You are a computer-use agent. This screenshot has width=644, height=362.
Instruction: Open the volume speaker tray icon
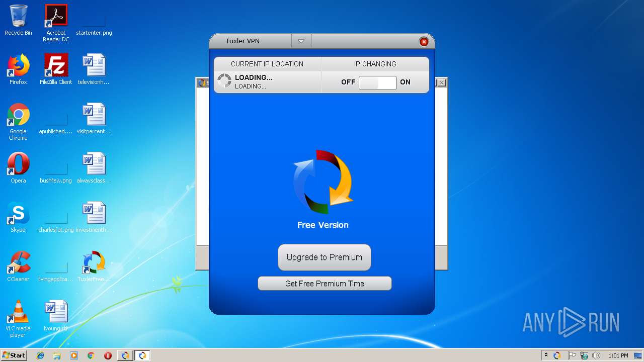596,355
